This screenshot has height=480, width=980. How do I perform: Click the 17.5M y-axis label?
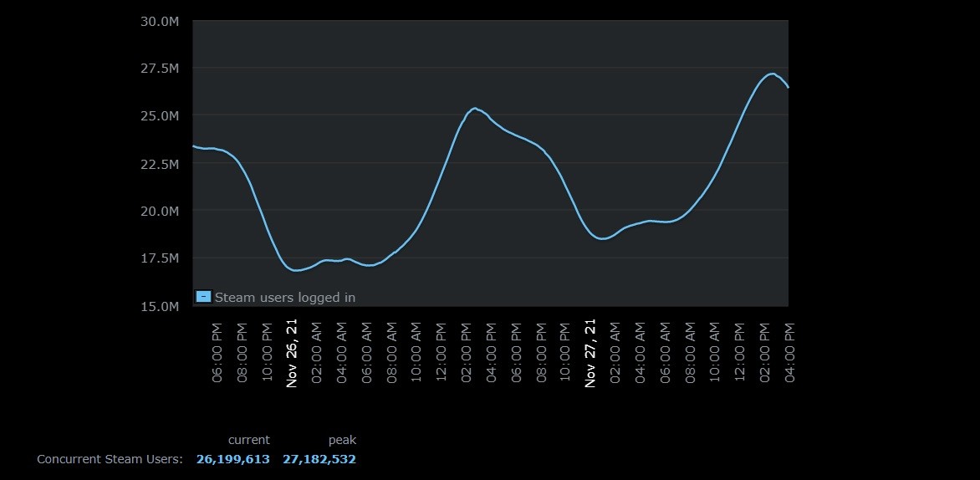point(159,258)
